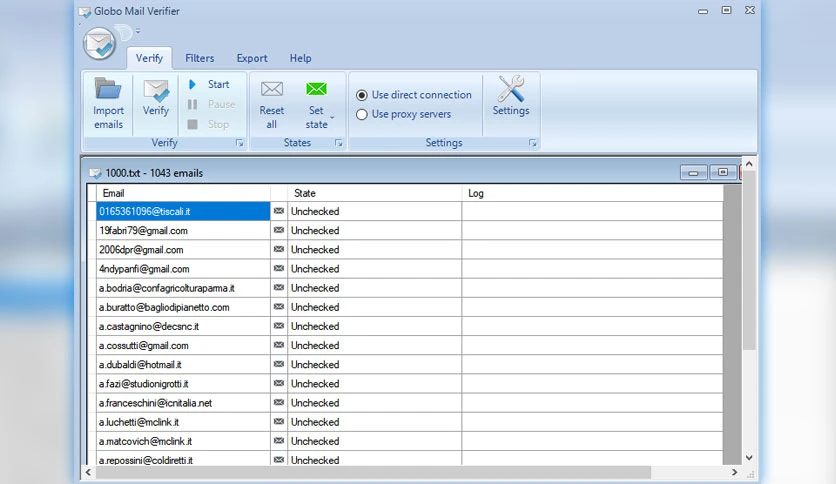Click the vertical scrollbar down arrow

pos(749,457)
